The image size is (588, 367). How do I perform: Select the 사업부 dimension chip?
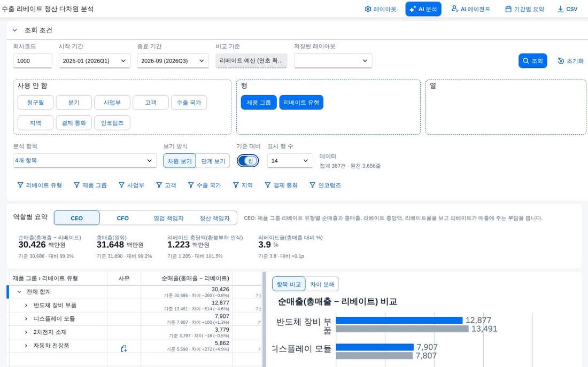click(x=112, y=103)
